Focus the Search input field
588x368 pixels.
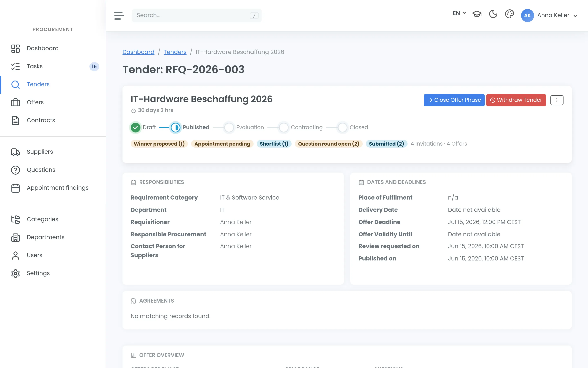[x=197, y=15]
